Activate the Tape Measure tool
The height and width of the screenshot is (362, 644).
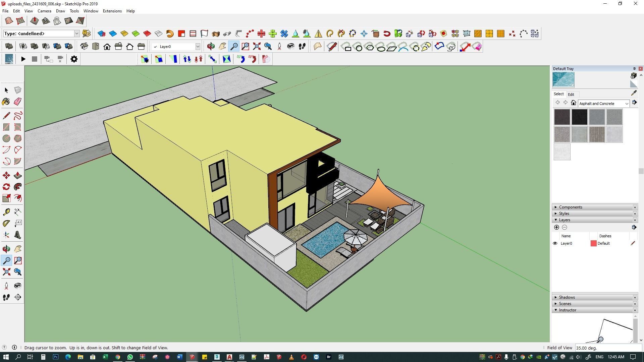pos(6,212)
